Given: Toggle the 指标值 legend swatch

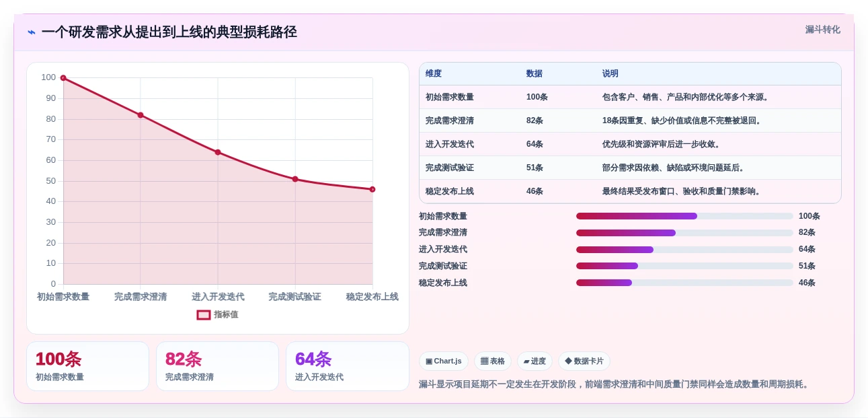Looking at the screenshot, I should coord(204,315).
